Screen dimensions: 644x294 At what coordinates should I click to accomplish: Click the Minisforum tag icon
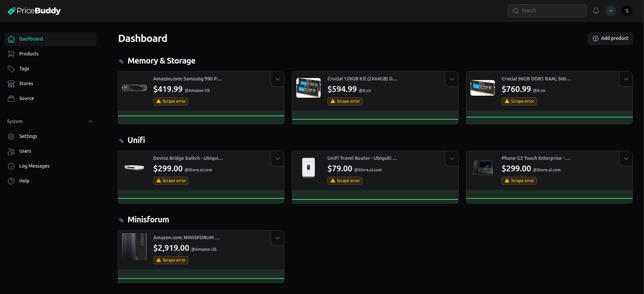pyautogui.click(x=121, y=220)
